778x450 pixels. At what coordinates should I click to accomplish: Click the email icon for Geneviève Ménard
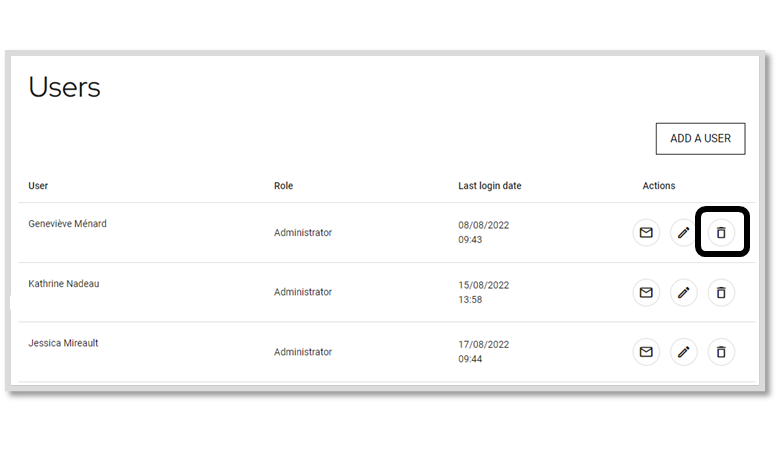(646, 232)
